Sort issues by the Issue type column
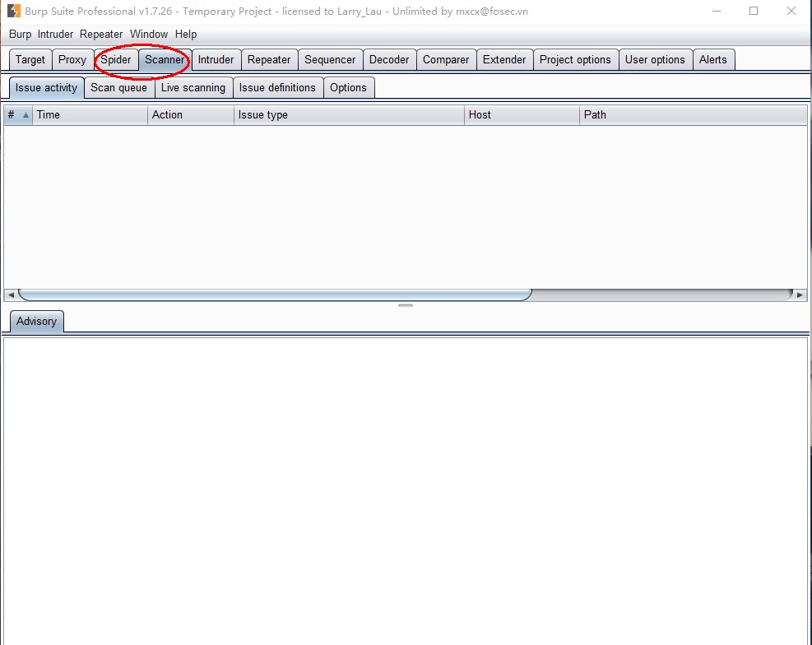812x645 pixels. (x=349, y=115)
